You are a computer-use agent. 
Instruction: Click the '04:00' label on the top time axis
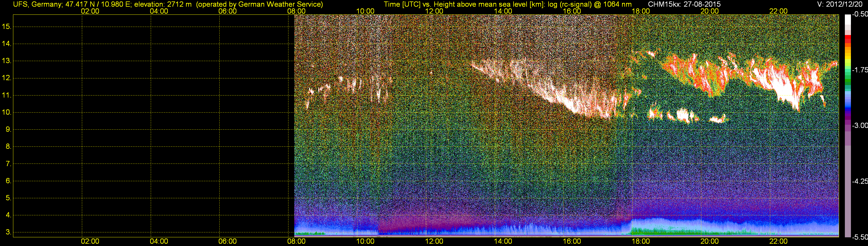point(159,11)
